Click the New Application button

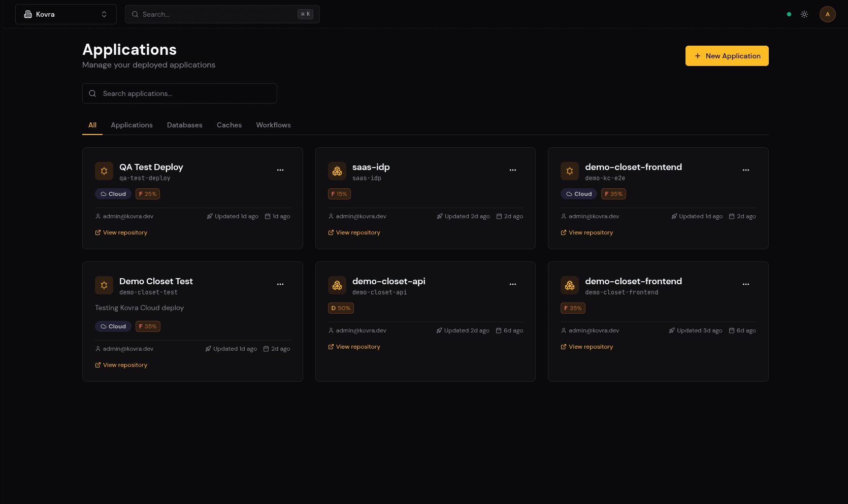[727, 56]
